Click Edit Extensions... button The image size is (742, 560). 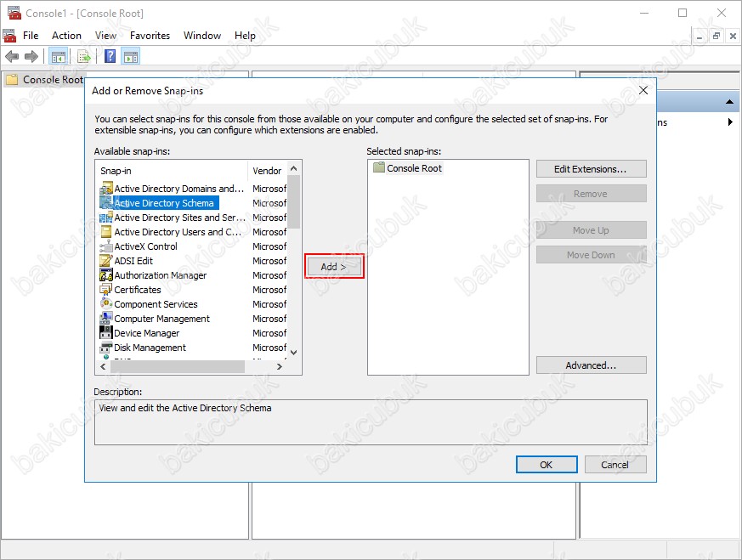591,169
